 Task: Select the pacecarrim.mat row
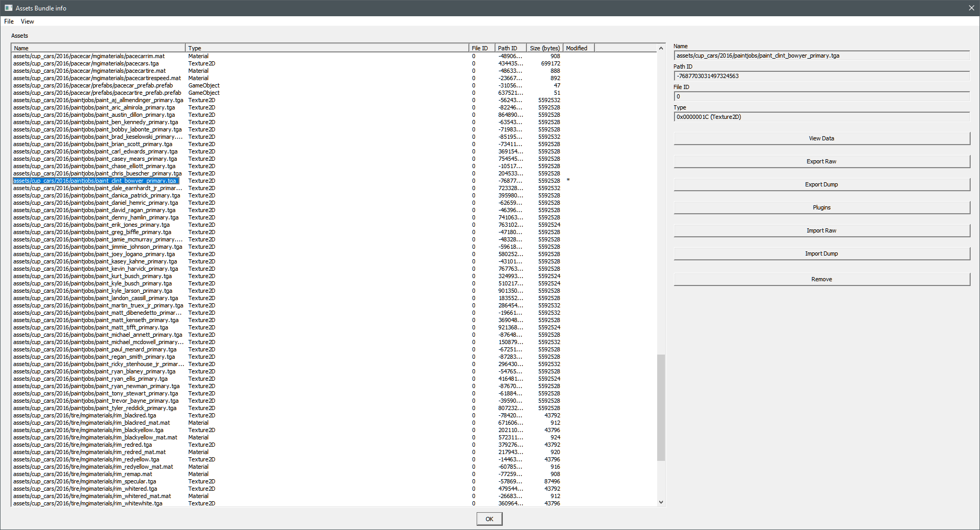point(334,56)
